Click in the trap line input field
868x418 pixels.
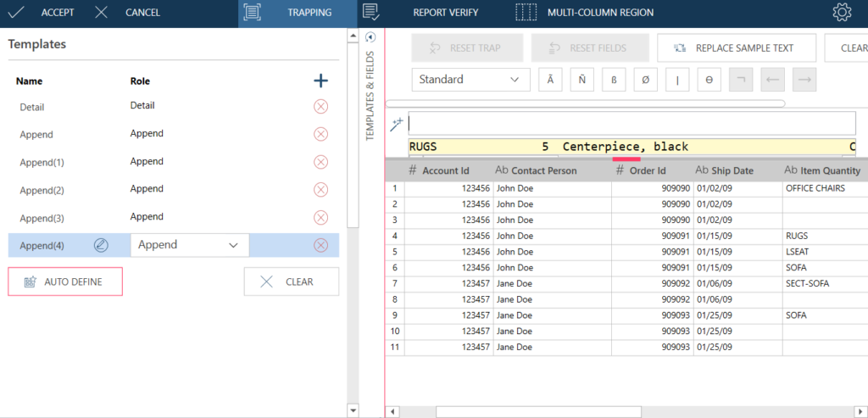click(x=632, y=123)
